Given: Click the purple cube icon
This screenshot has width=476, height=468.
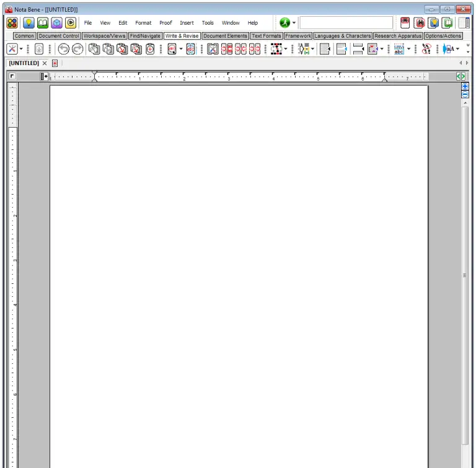Looking at the screenshot, I should click(56, 23).
